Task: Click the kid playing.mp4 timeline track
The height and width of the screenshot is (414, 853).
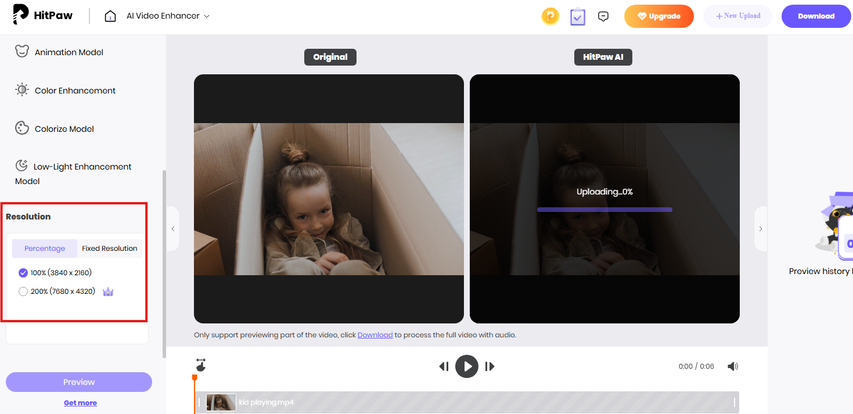Action: tap(467, 403)
